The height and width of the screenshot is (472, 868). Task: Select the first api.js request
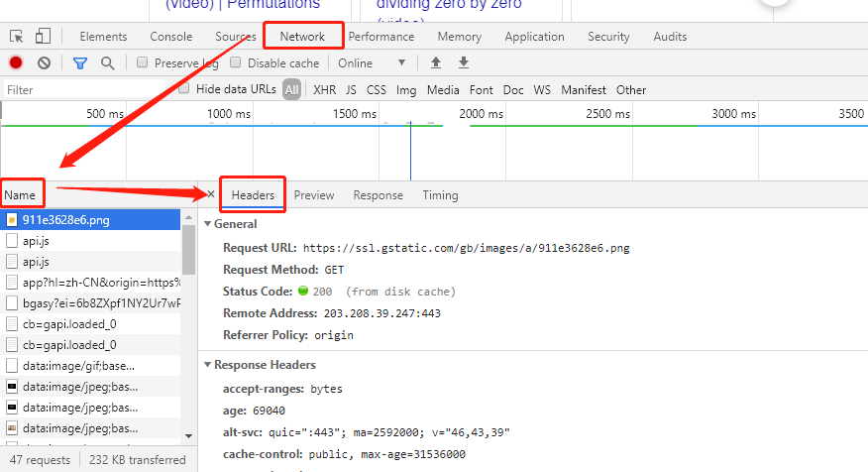[90, 241]
